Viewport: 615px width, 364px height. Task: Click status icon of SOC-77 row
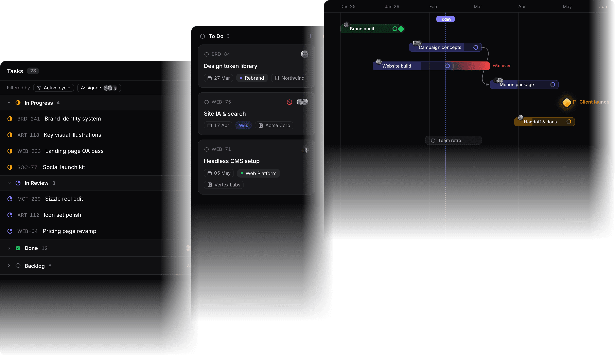click(10, 167)
